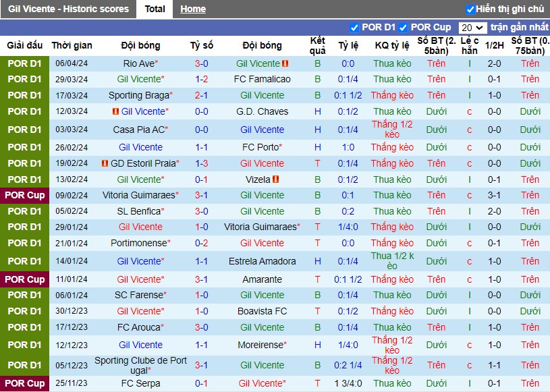Select Boavista FC team name
The width and height of the screenshot is (550, 392).
click(x=262, y=311)
